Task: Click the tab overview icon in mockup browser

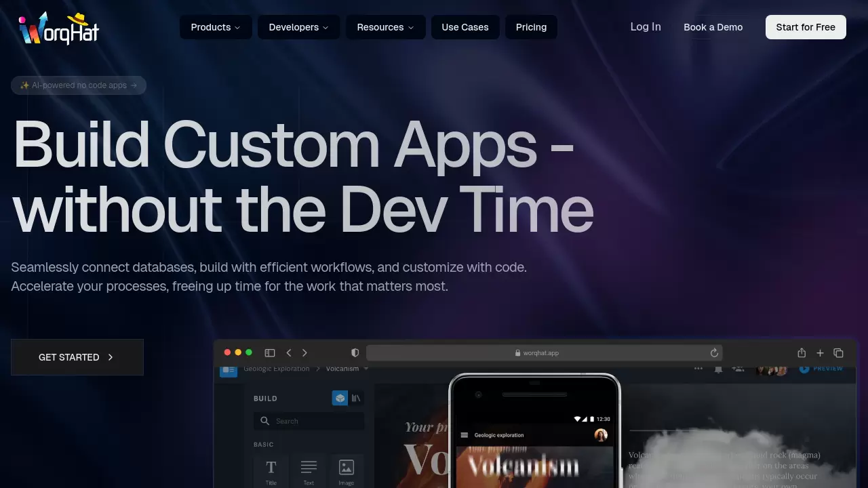Action: tap(838, 352)
